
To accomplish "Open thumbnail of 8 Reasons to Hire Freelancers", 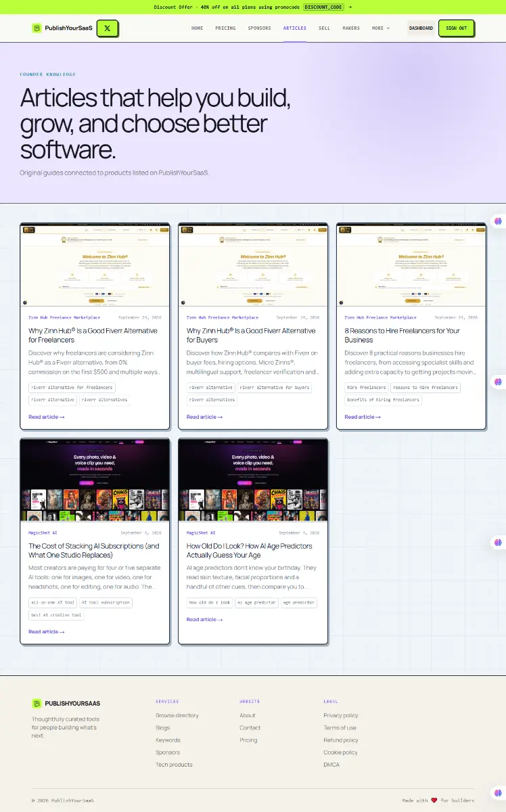I will tap(411, 266).
